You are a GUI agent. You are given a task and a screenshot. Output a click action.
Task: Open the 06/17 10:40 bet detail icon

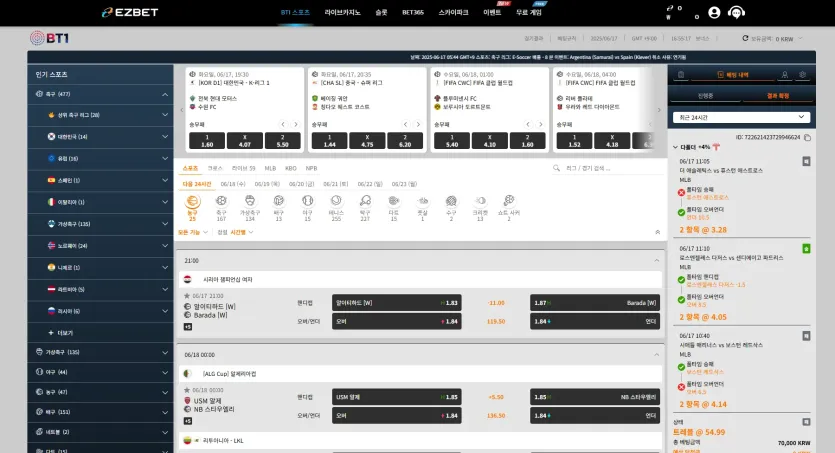(x=806, y=336)
